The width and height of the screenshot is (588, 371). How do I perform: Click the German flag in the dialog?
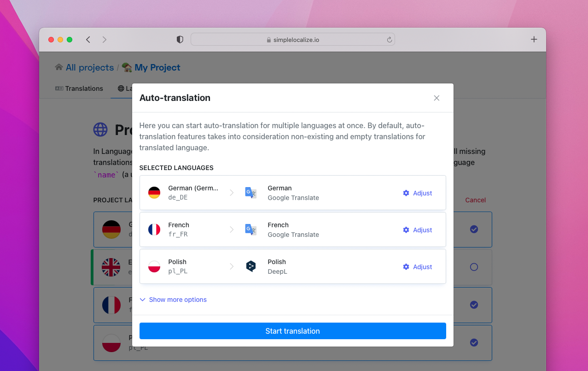coord(154,193)
